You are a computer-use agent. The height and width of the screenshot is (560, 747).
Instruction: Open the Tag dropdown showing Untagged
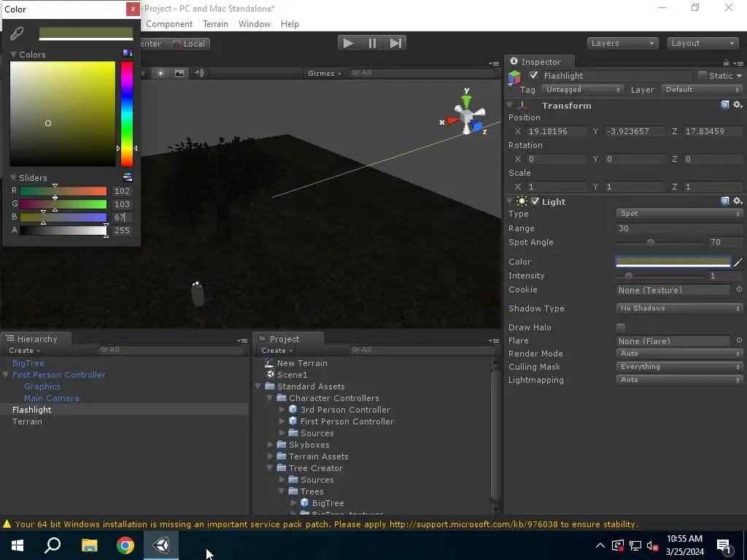pyautogui.click(x=582, y=90)
